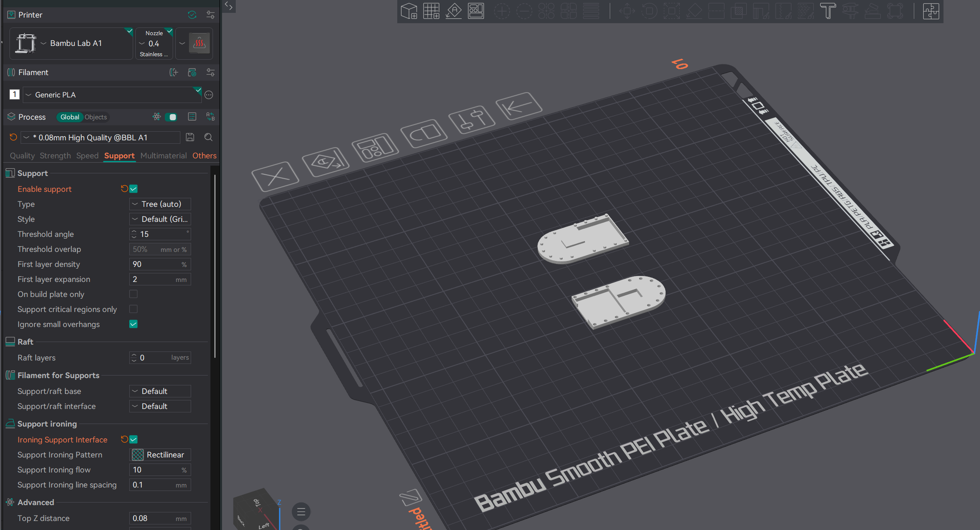Select the Support tab

119,155
